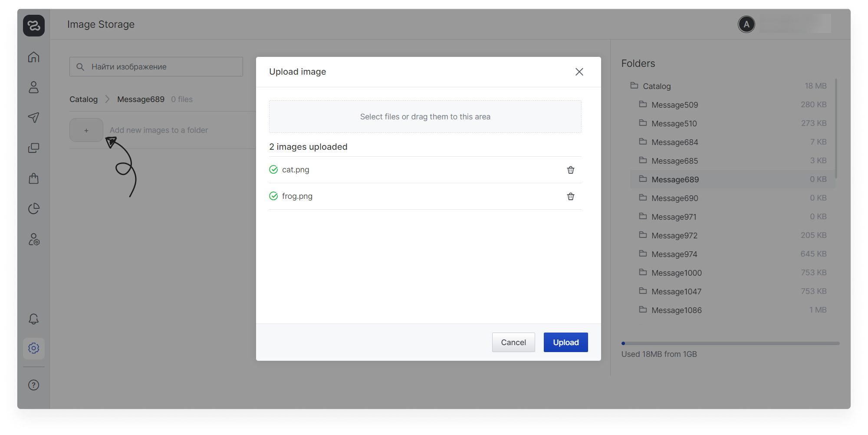Delete cat.png using its trash icon
Viewport: 868px width, 435px height.
point(570,170)
